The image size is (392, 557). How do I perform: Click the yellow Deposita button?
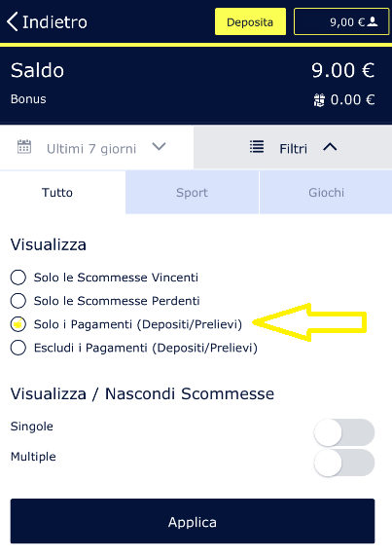pyautogui.click(x=250, y=21)
